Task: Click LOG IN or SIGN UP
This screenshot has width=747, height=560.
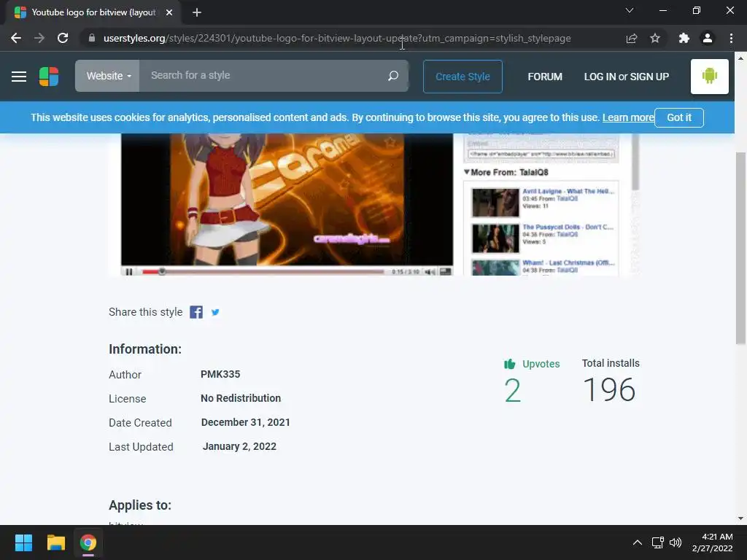Action: [627, 77]
